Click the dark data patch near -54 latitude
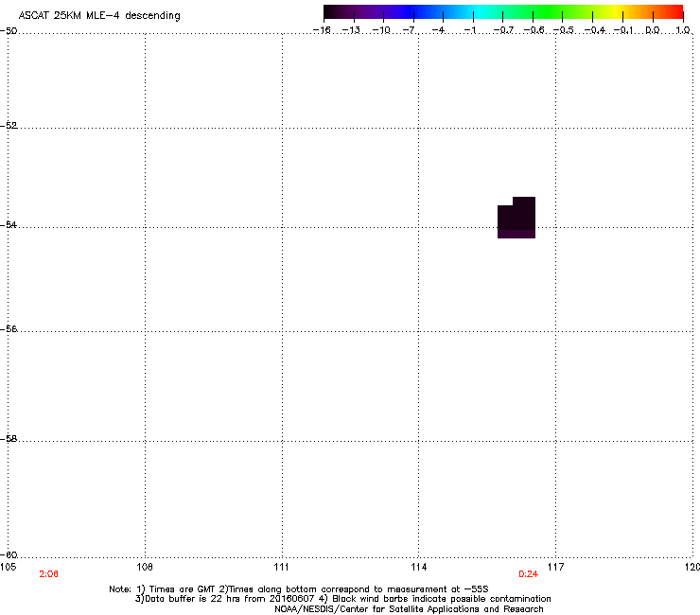 coord(516,218)
